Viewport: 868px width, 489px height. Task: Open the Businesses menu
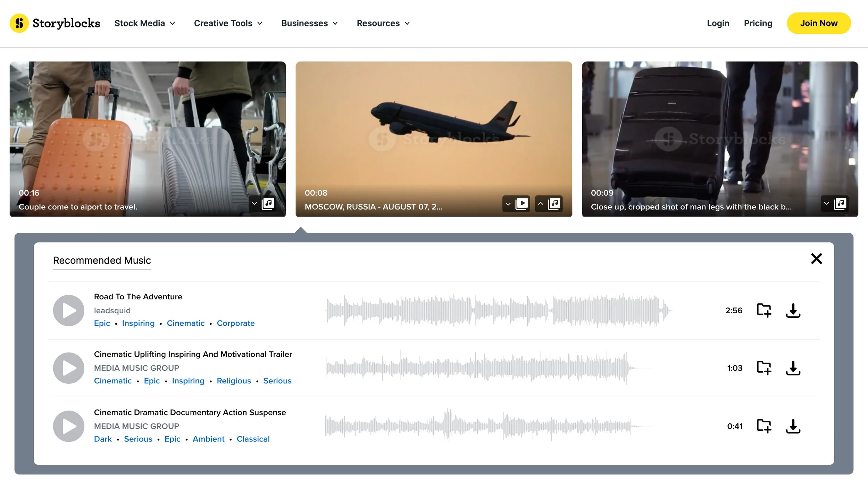click(x=309, y=23)
